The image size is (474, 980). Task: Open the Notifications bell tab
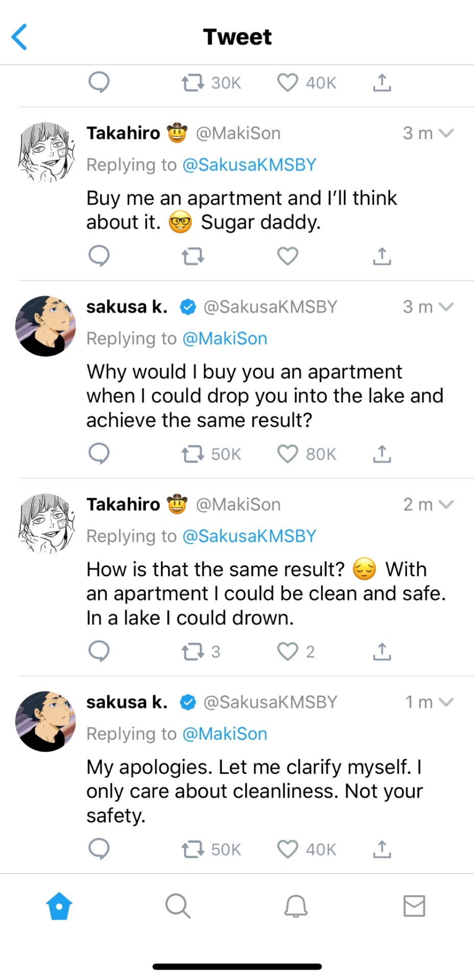tap(296, 906)
